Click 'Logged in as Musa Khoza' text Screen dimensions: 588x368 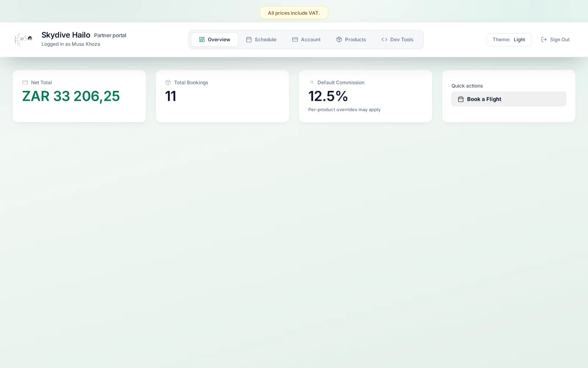71,44
